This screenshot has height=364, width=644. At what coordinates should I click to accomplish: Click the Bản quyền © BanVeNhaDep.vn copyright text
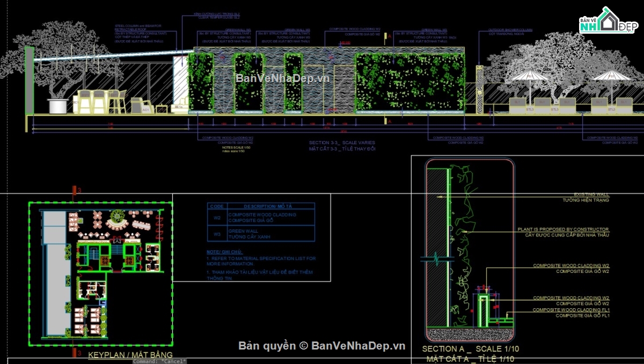pyautogui.click(x=321, y=346)
